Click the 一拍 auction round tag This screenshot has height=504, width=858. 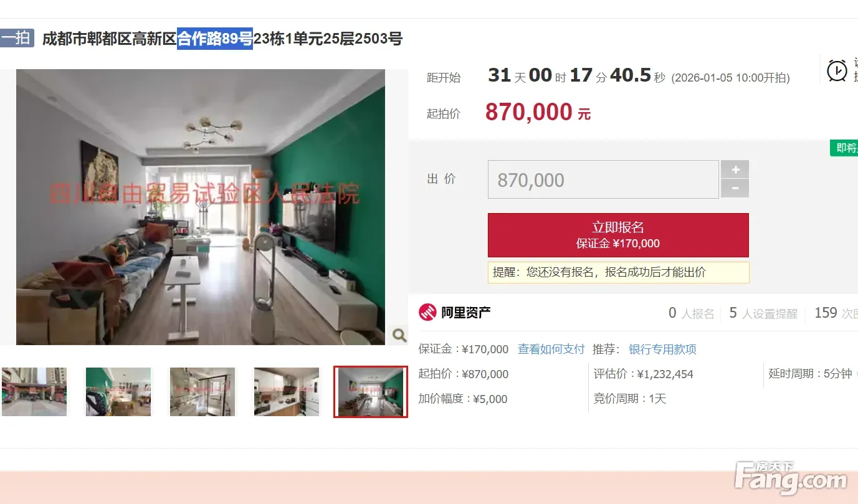(16, 38)
